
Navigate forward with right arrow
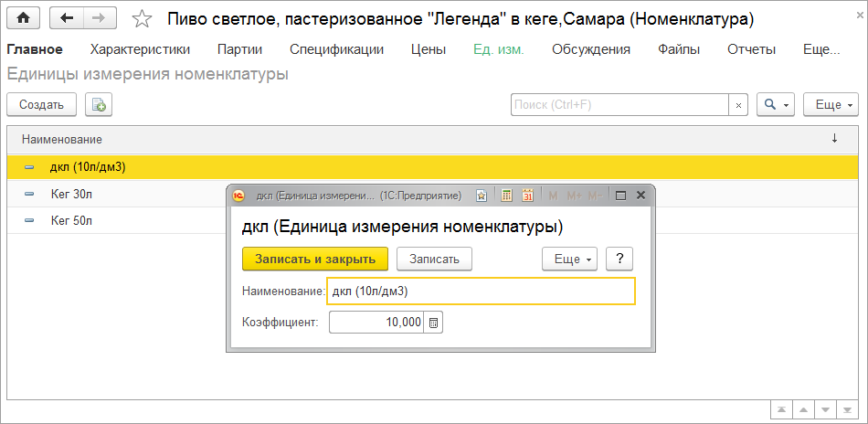click(100, 19)
